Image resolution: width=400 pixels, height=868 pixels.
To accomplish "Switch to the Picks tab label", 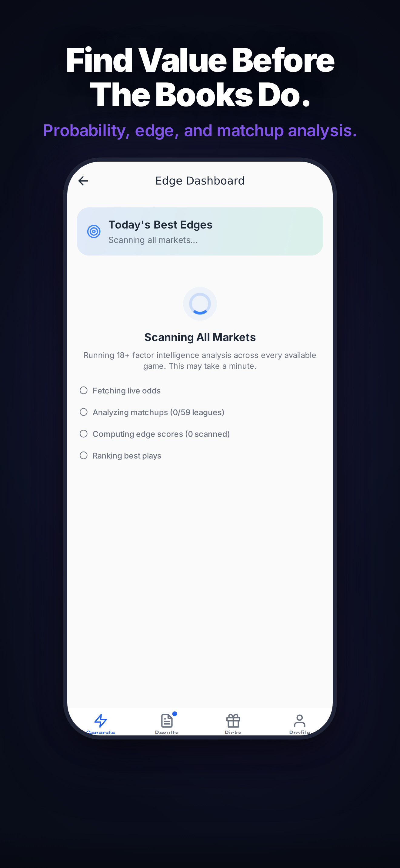I will click(x=233, y=732).
